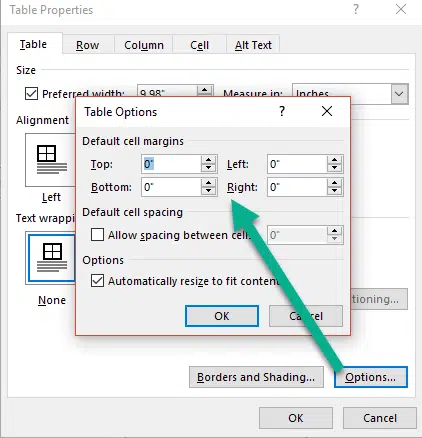Viewport: 422px width, 438px height.
Task: Uncheck Automatically resize to fit contents
Action: [97, 281]
